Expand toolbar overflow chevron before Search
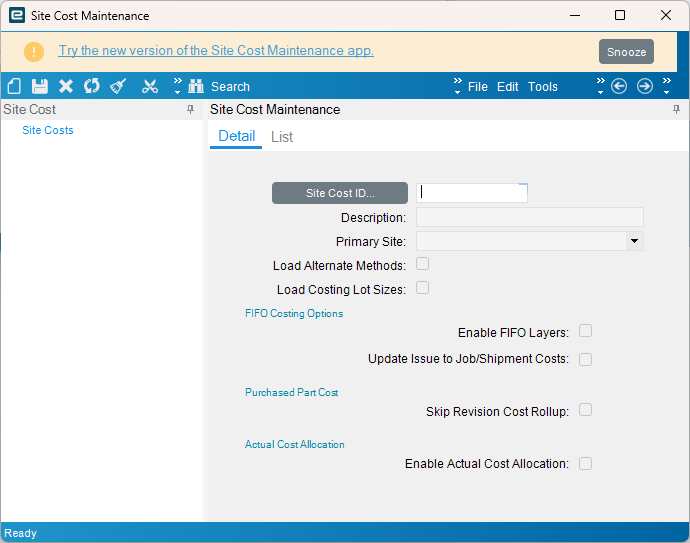Viewport: 690px width, 543px height. 177,86
